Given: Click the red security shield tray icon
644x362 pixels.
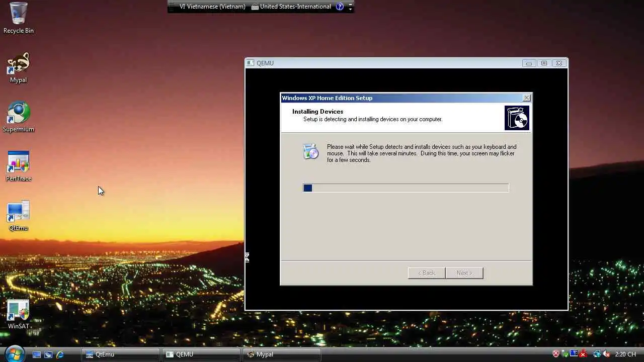Looking at the screenshot, I should pos(556,354).
